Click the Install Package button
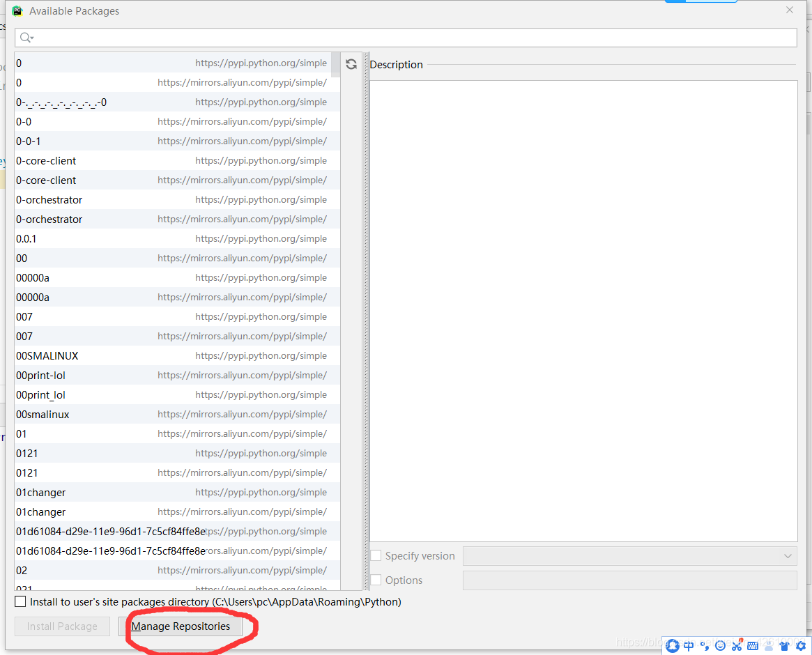 point(62,626)
